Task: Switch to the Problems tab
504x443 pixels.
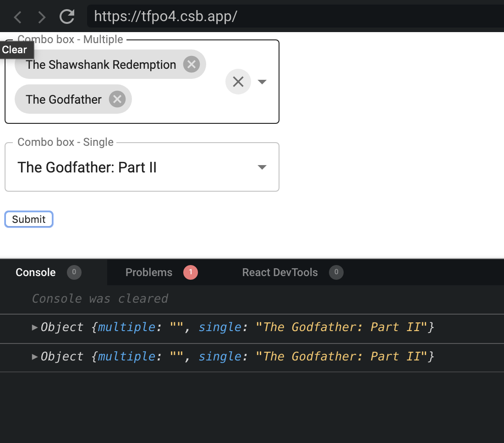Action: 149,272
